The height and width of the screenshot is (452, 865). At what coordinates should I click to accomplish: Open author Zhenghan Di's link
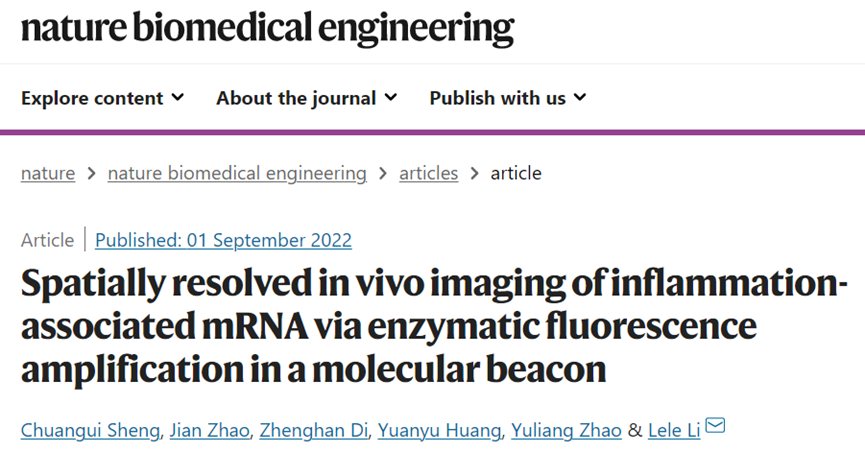[x=313, y=430]
